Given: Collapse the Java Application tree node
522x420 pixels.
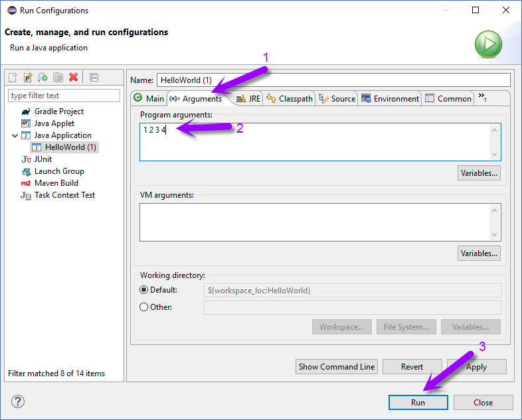Looking at the screenshot, I should [15, 135].
